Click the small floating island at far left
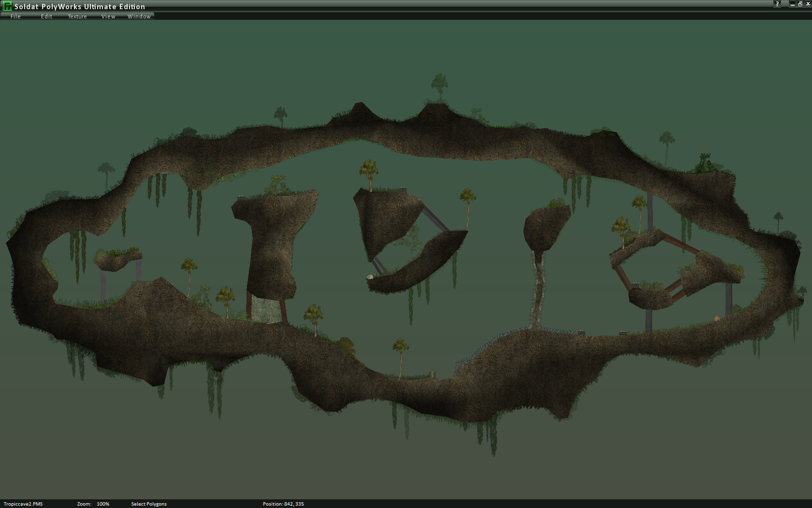The image size is (812, 508). pos(117,260)
